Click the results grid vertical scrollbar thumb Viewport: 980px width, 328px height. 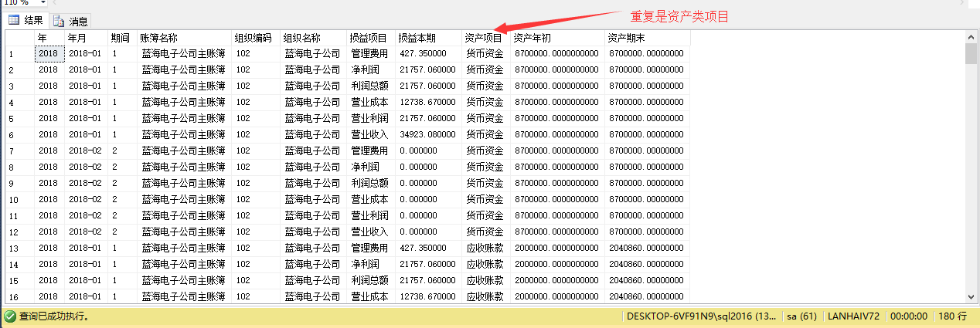(x=971, y=53)
